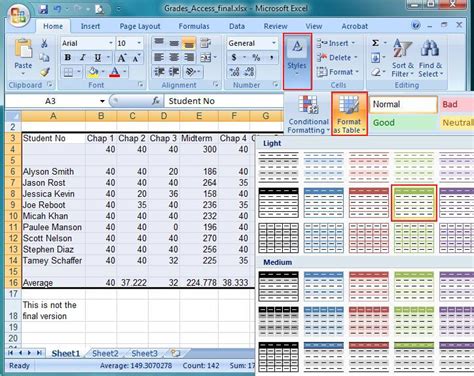Viewport: 474px width, 376px height.
Task: Click Delete in the Cells group
Action: [337, 58]
